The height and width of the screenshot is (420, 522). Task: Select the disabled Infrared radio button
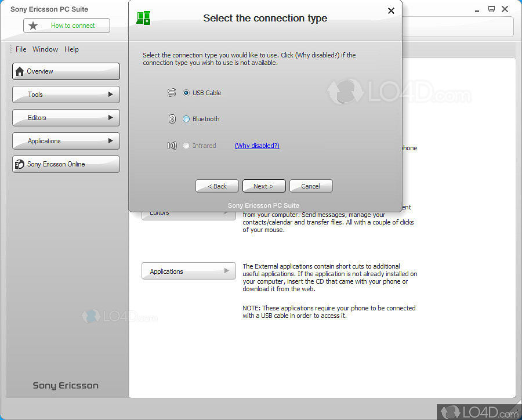click(186, 146)
